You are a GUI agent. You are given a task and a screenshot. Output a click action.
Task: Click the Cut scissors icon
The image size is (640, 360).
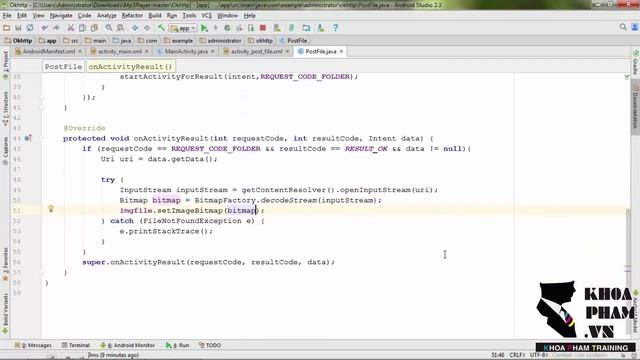(x=71, y=28)
